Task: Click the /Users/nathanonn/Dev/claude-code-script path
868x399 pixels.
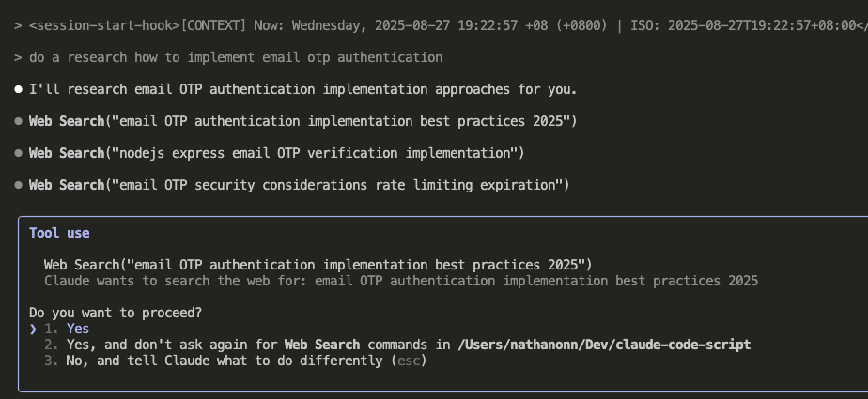Action: click(x=604, y=345)
